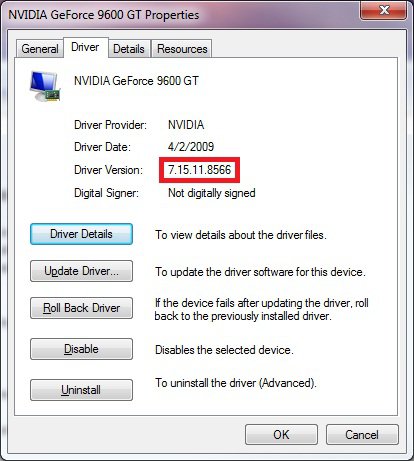The height and width of the screenshot is (461, 414).
Task: Open Driver Details
Action: (x=81, y=234)
